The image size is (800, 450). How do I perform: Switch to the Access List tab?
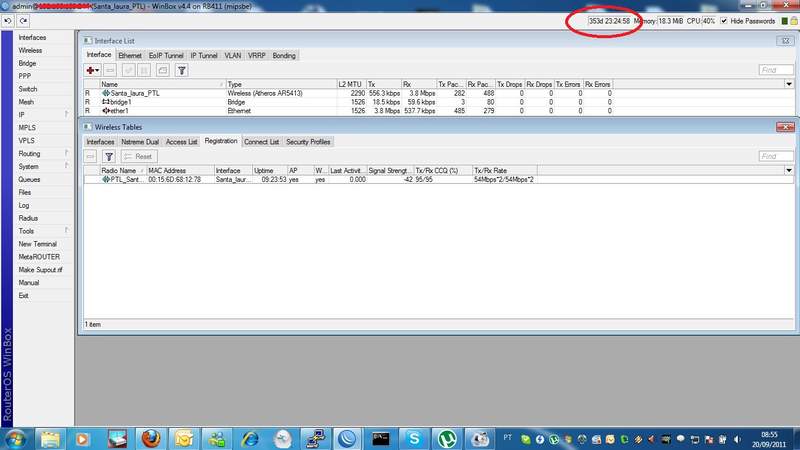pos(182,142)
